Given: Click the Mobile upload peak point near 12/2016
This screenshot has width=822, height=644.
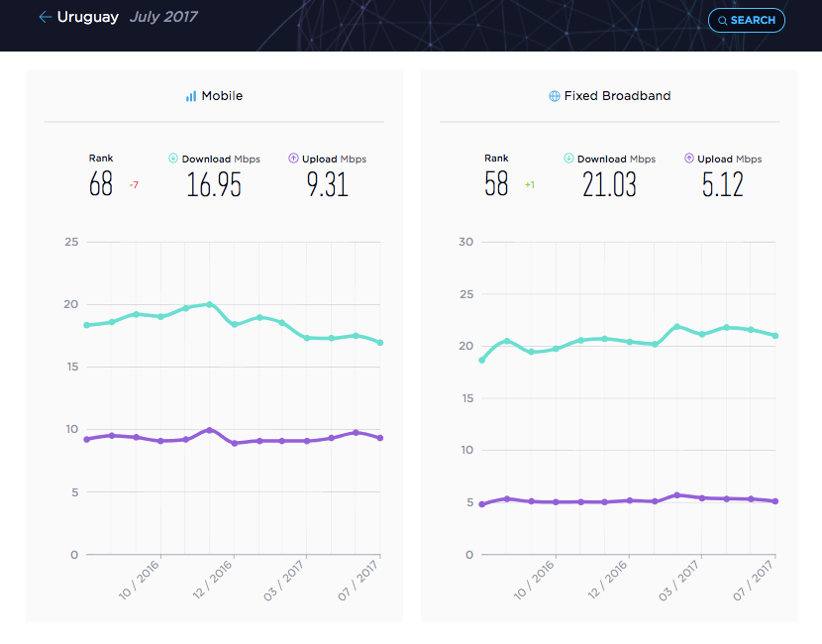Looking at the screenshot, I should [x=210, y=430].
